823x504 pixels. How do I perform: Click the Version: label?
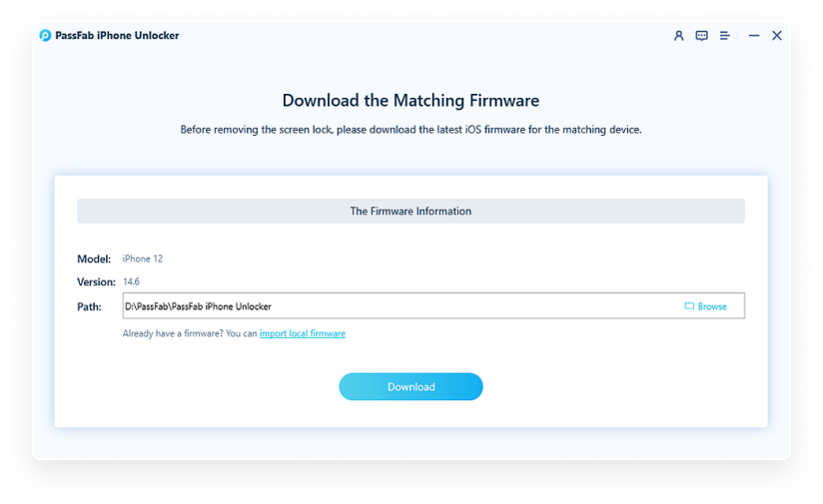tap(96, 282)
